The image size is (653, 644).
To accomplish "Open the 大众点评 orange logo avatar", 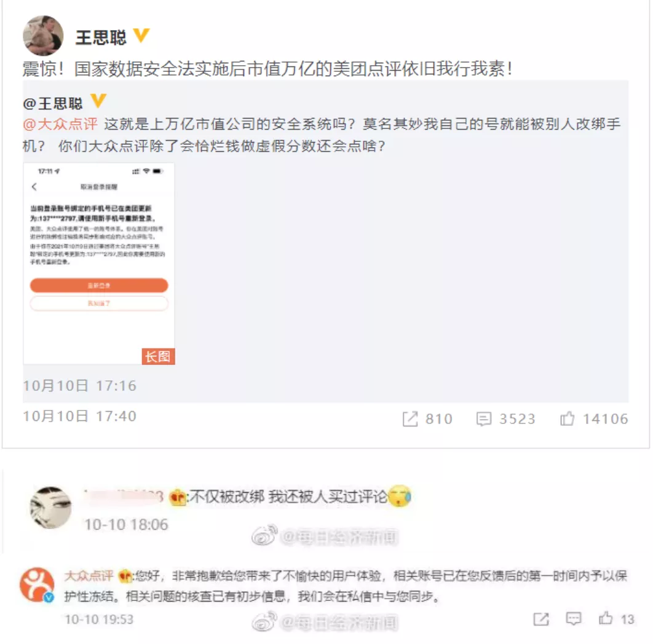I will (x=37, y=584).
